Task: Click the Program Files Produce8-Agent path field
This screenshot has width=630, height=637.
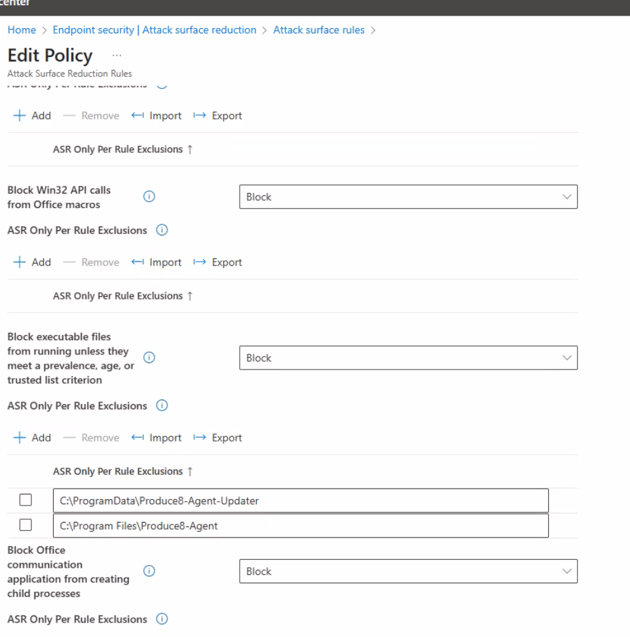Action: [300, 525]
